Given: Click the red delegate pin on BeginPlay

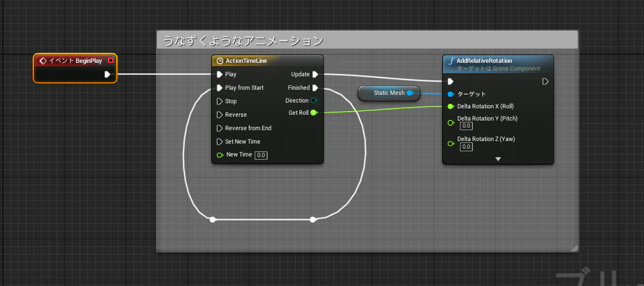Looking at the screenshot, I should click(x=110, y=61).
